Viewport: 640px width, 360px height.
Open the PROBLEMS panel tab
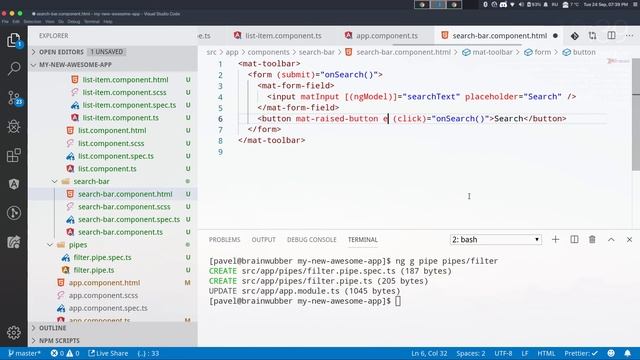pyautogui.click(x=224, y=240)
